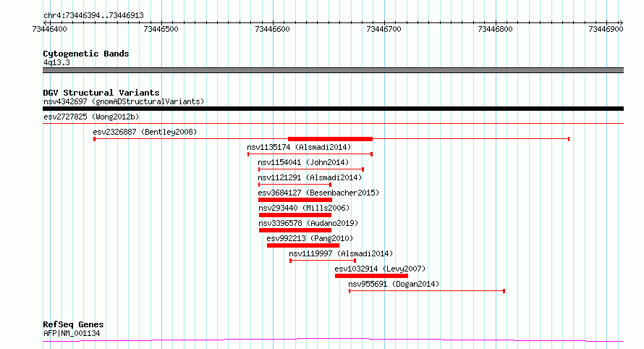Click the nsv1154041 variant span line

(x=311, y=169)
